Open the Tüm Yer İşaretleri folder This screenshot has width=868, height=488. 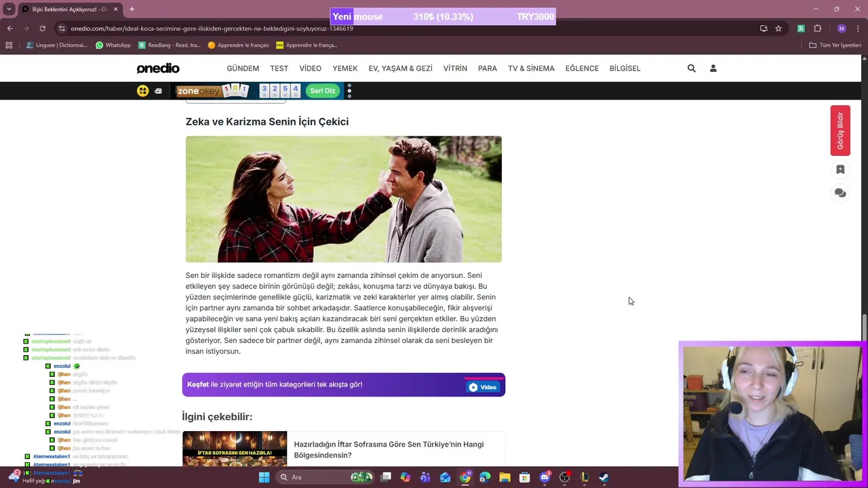pos(835,45)
